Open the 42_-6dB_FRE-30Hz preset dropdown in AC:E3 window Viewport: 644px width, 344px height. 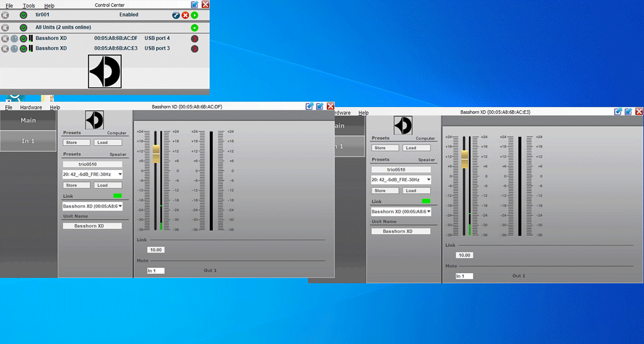click(401, 180)
